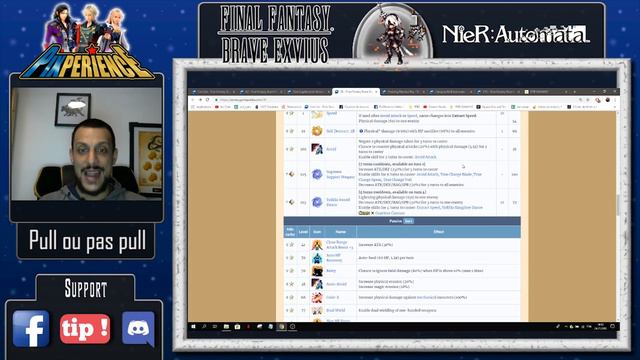Click the NieR:Automata logo
This screenshot has height=360, width=640.
tap(516, 34)
